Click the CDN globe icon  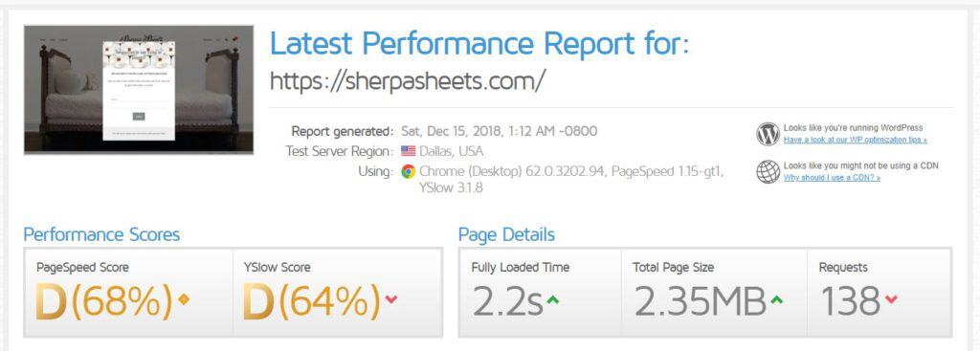click(x=768, y=172)
